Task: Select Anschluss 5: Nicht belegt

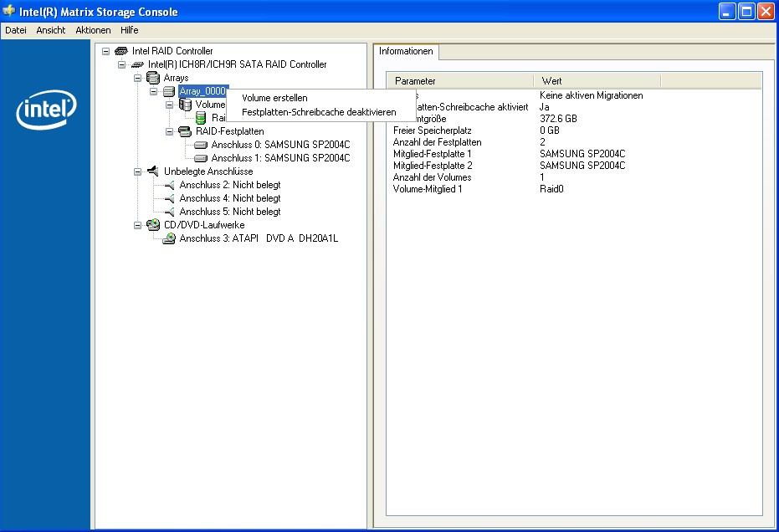Action: [x=230, y=212]
